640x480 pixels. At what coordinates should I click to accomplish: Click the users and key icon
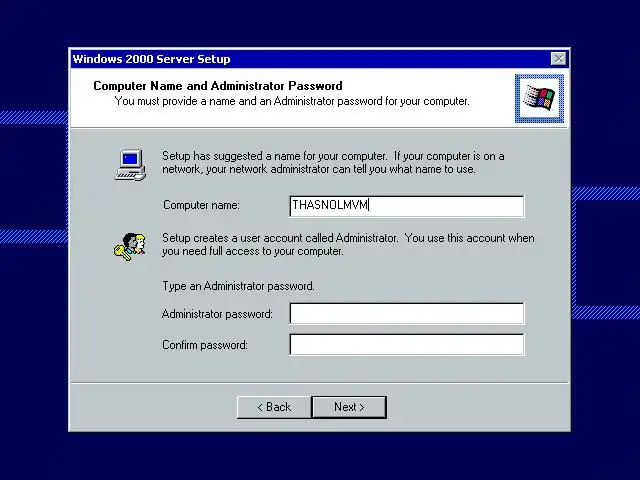pyautogui.click(x=130, y=247)
